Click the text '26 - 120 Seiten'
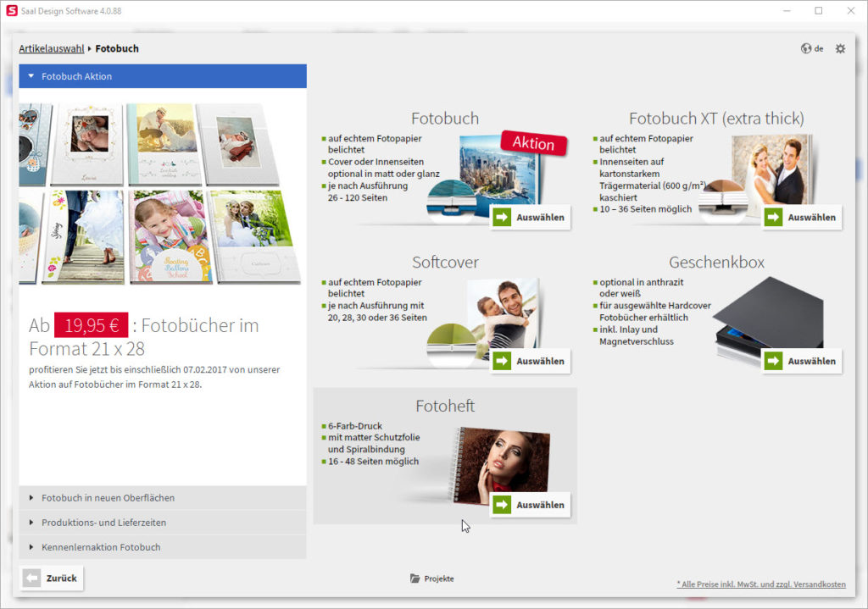This screenshot has width=868, height=609. point(358,197)
